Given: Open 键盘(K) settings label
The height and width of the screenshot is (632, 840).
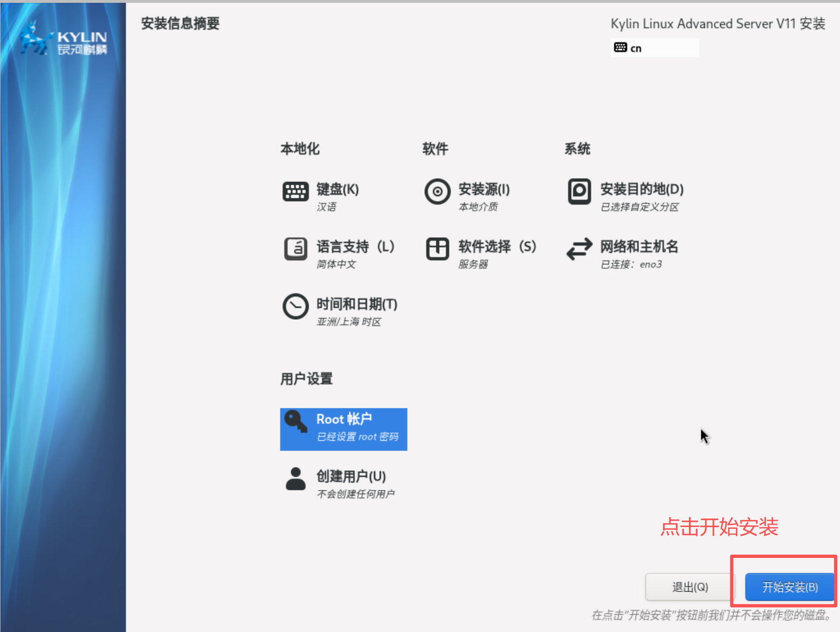Looking at the screenshot, I should point(337,189).
